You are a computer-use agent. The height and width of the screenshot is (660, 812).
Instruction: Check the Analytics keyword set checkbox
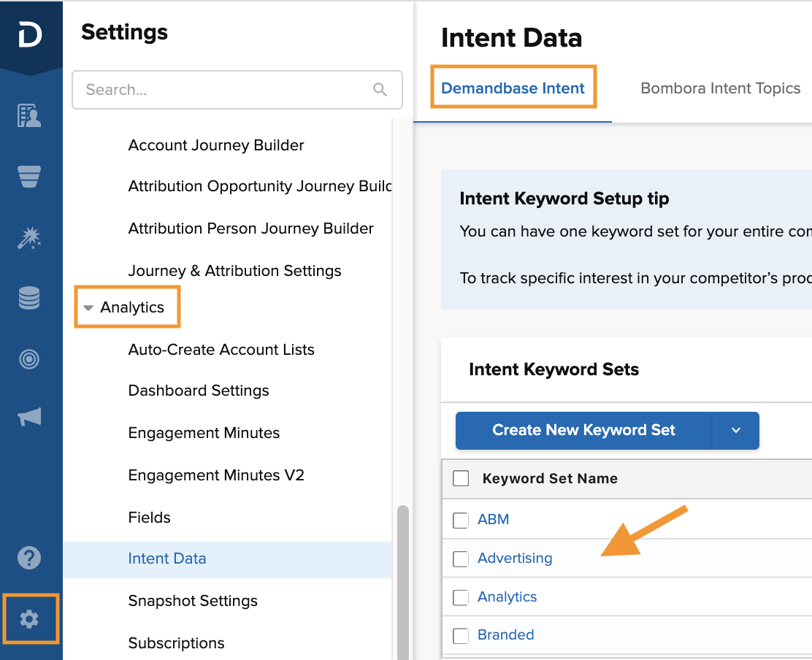461,597
